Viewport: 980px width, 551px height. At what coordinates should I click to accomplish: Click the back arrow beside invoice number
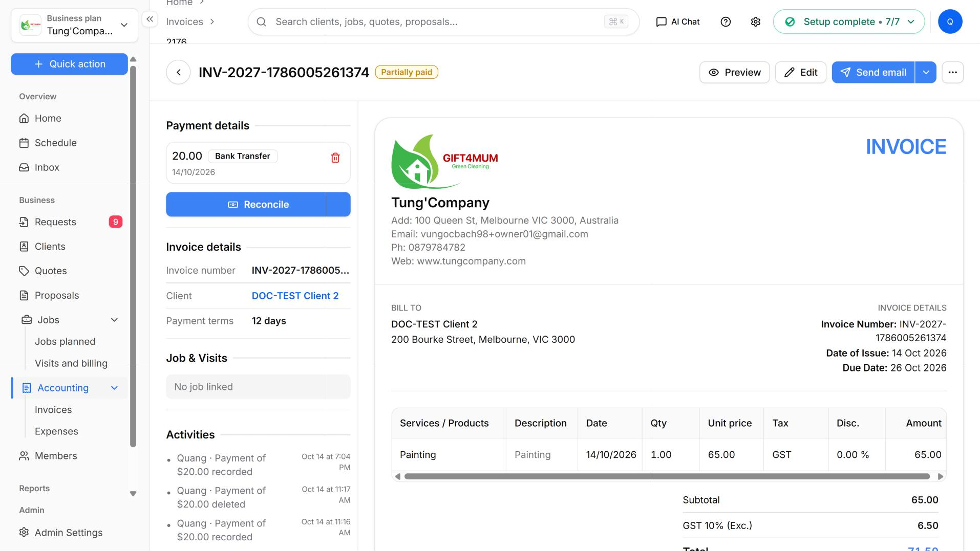pos(178,72)
